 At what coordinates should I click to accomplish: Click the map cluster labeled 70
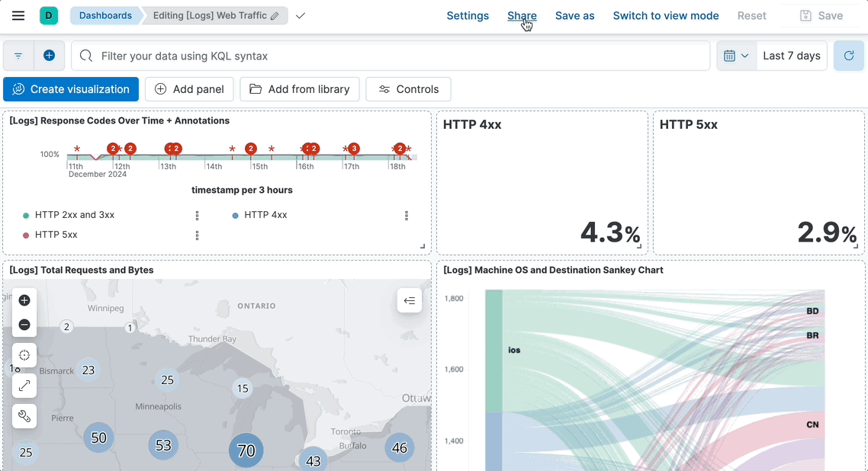click(246, 450)
